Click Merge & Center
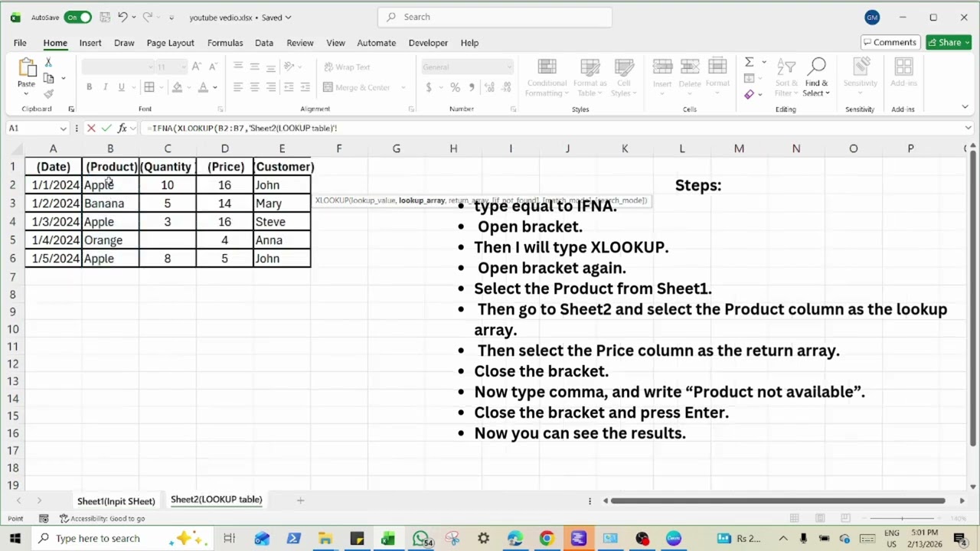 point(358,87)
